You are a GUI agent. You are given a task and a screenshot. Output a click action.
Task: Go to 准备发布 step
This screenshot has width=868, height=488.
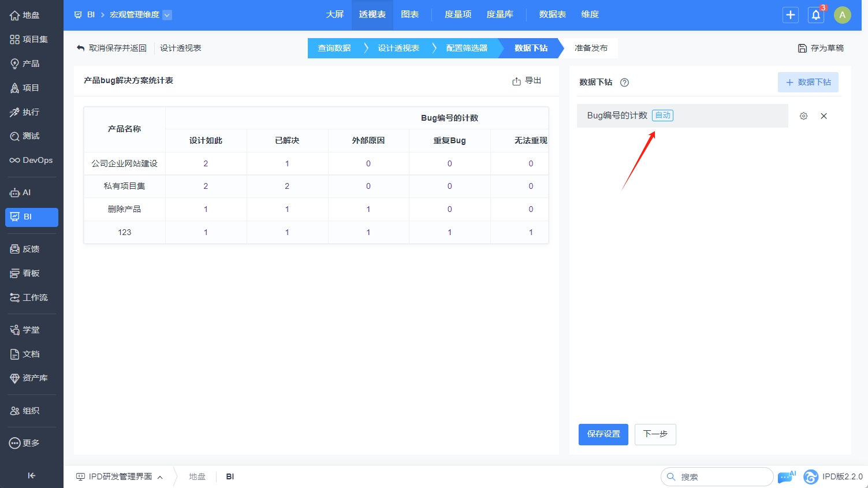[x=591, y=48]
